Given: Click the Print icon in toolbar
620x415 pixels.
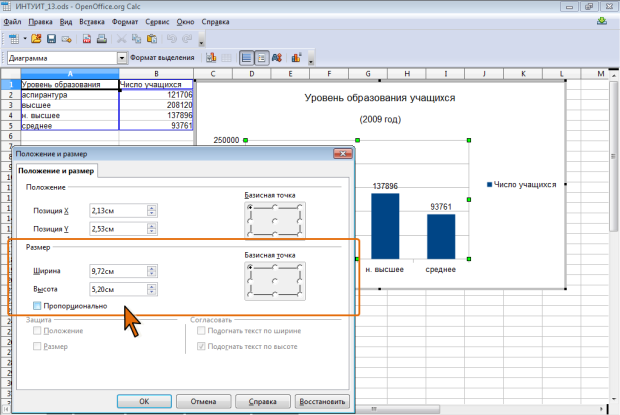Looking at the screenshot, I should [101, 39].
